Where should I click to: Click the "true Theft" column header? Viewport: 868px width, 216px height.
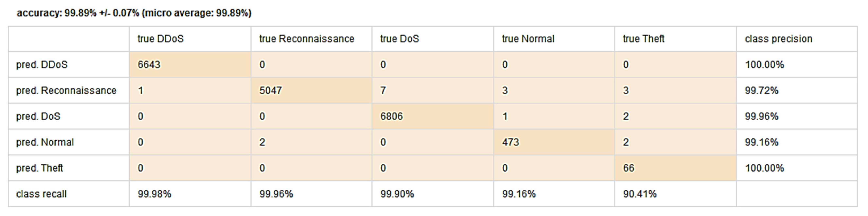pos(643,39)
